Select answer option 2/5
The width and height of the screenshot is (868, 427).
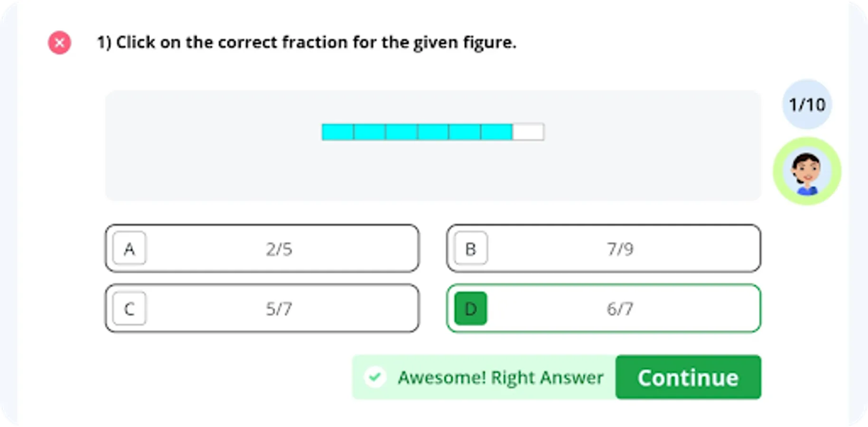279,249
